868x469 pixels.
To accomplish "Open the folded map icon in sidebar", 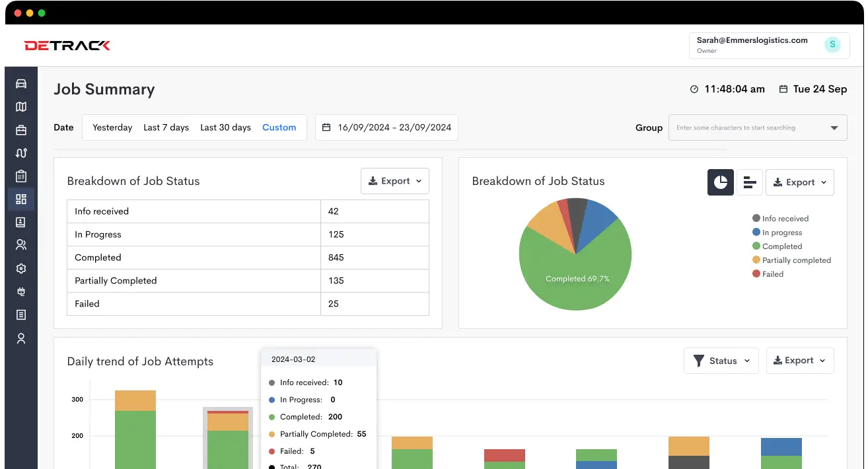I will tap(21, 107).
